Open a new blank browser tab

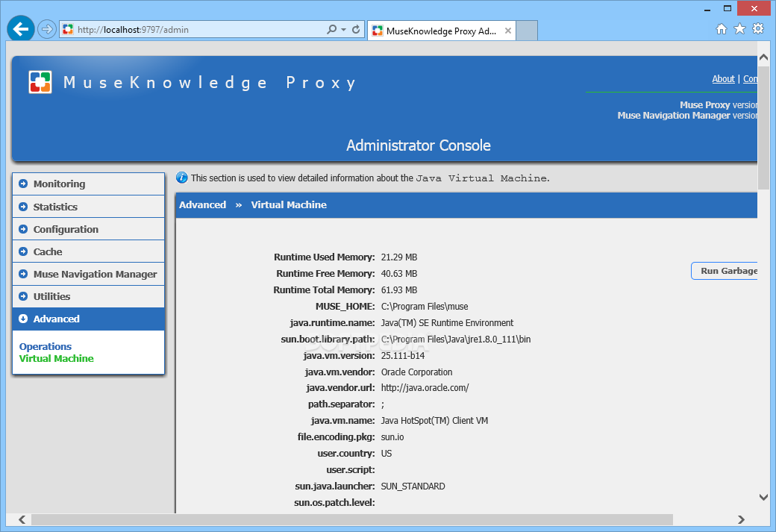(x=527, y=31)
